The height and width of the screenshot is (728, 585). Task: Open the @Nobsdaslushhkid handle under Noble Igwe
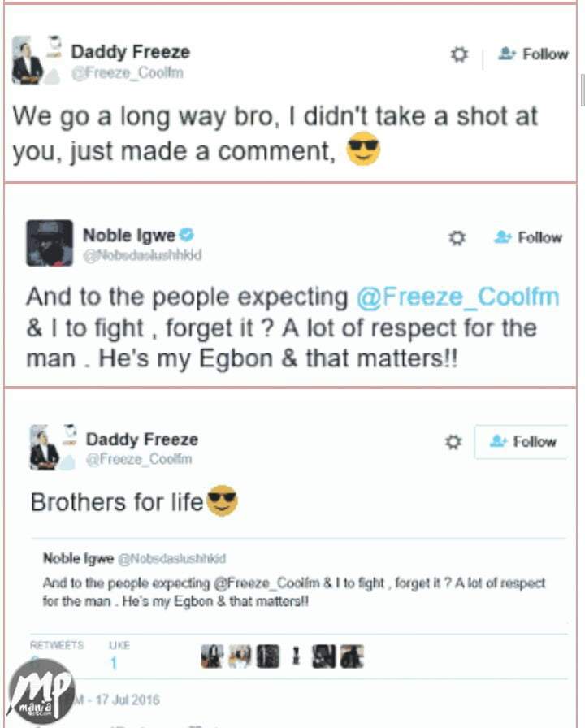[x=142, y=255]
